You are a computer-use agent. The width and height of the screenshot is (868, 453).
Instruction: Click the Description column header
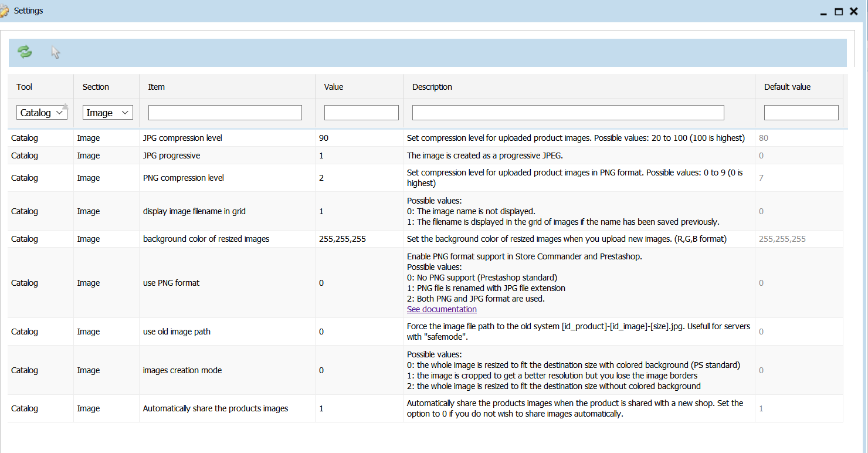[432, 87]
